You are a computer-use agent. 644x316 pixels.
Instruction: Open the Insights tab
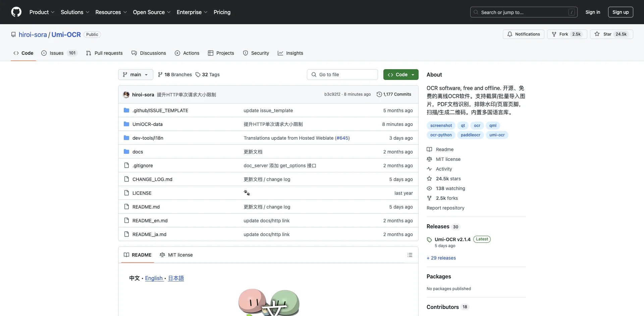pyautogui.click(x=290, y=53)
